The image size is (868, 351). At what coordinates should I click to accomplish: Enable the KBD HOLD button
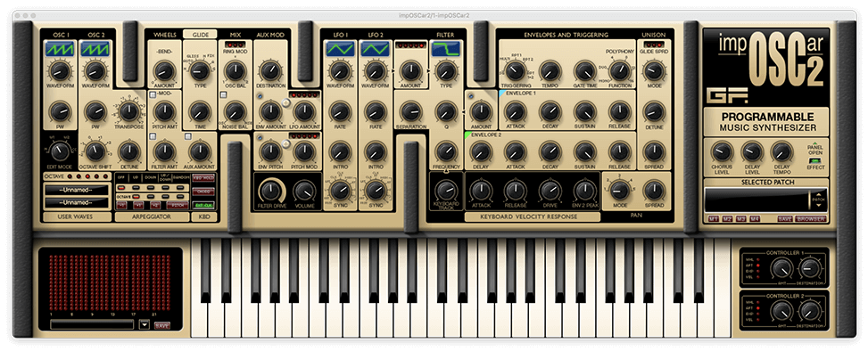[x=203, y=177]
